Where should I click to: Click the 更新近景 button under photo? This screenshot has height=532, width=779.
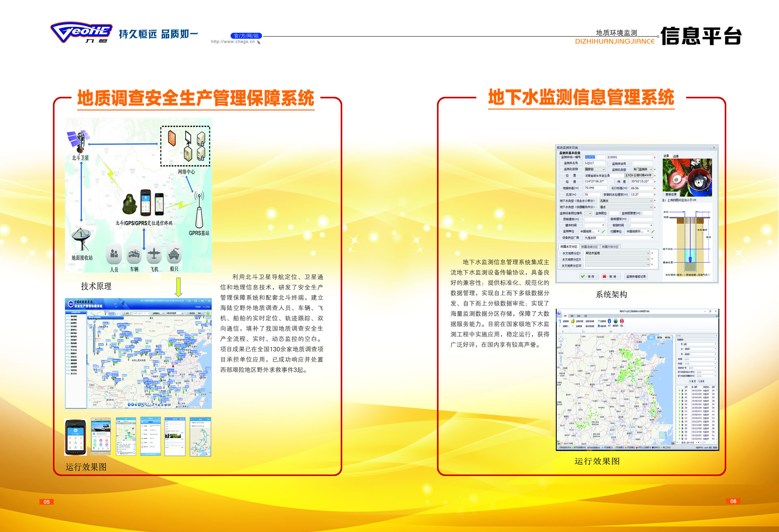pos(671,194)
